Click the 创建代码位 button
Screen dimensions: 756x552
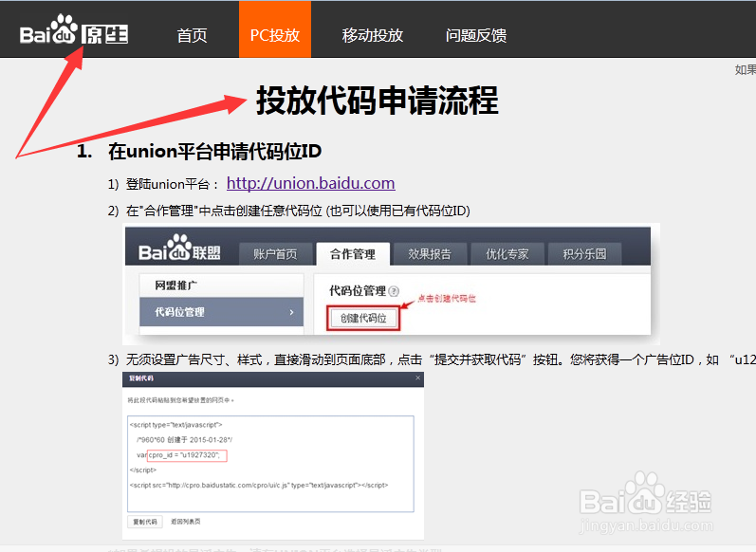point(363,318)
